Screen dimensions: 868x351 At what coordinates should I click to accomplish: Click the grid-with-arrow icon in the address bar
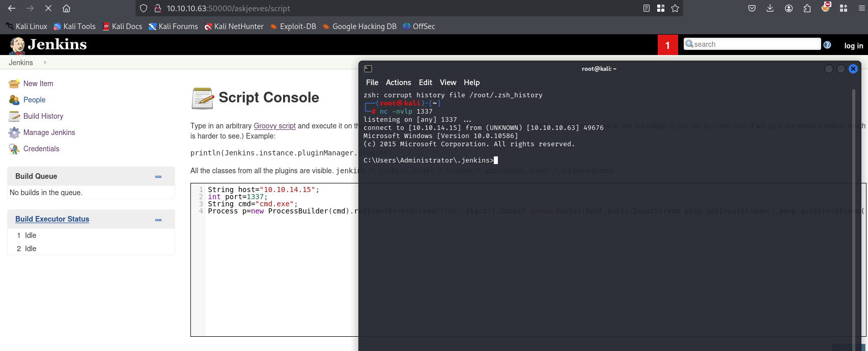click(661, 8)
